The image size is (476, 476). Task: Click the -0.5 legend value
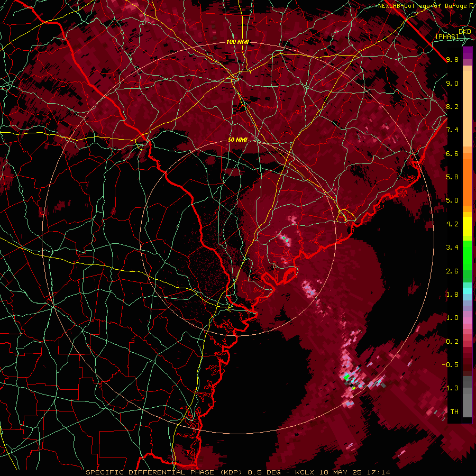450,364
